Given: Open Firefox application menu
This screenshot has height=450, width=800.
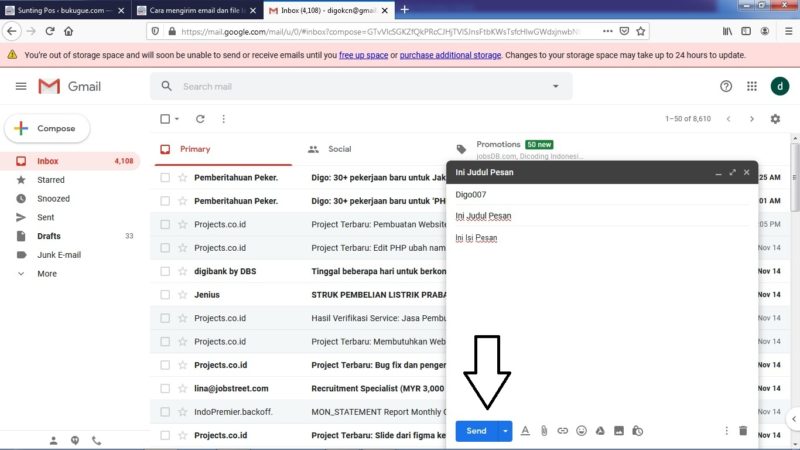Looking at the screenshot, I should click(x=788, y=31).
